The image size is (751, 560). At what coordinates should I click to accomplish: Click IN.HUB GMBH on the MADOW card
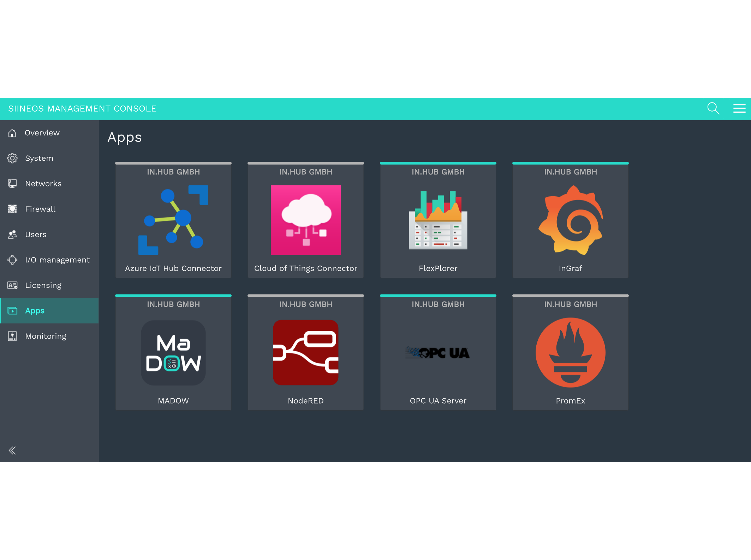(x=173, y=304)
